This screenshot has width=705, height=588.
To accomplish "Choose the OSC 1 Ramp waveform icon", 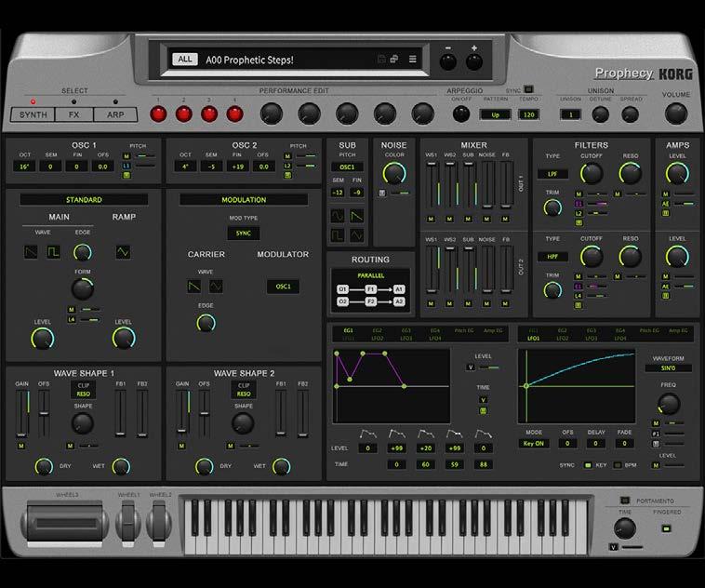I will [x=123, y=252].
